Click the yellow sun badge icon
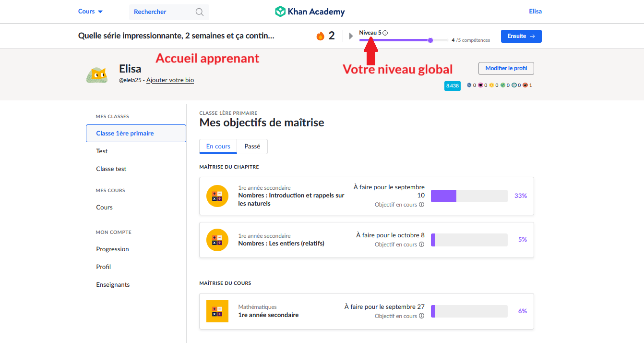644x343 pixels. [491, 85]
